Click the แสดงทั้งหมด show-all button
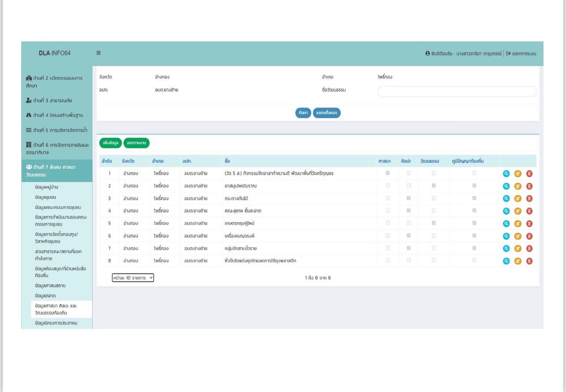Viewport: 566px width, 392px height. coord(327,113)
